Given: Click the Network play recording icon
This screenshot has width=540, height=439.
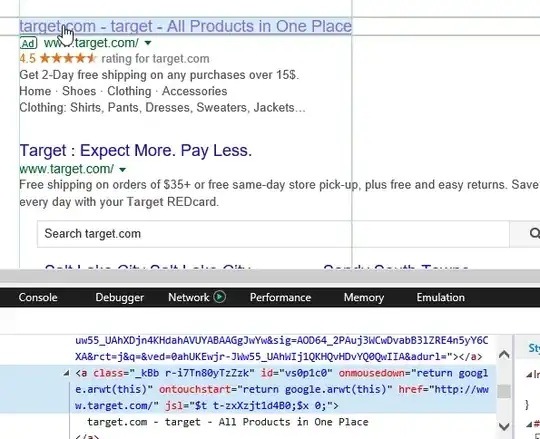Looking at the screenshot, I should point(219,297).
